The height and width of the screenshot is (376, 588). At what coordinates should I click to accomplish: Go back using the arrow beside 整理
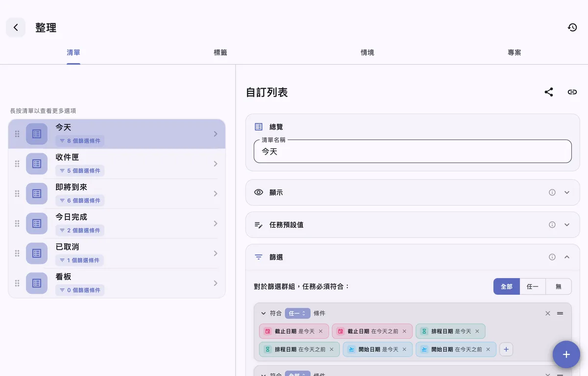point(16,27)
